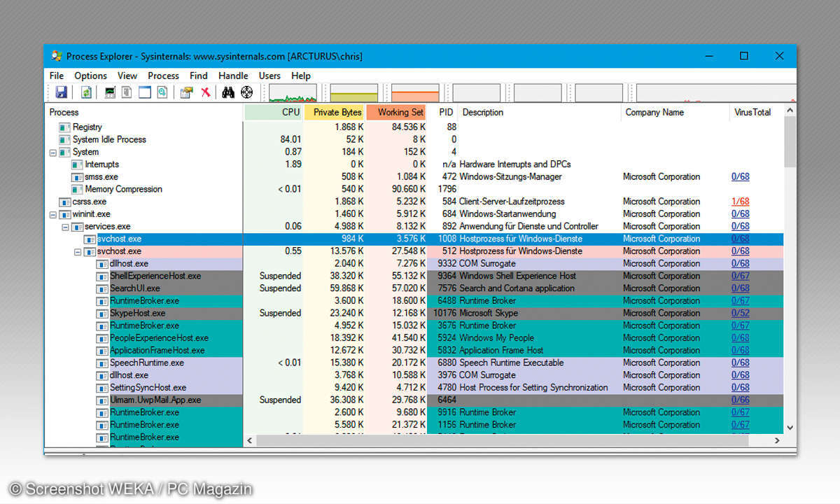Toggle the Show Lower Pane toolbar icon
Viewport: 840px width, 504px height.
pyautogui.click(x=145, y=92)
